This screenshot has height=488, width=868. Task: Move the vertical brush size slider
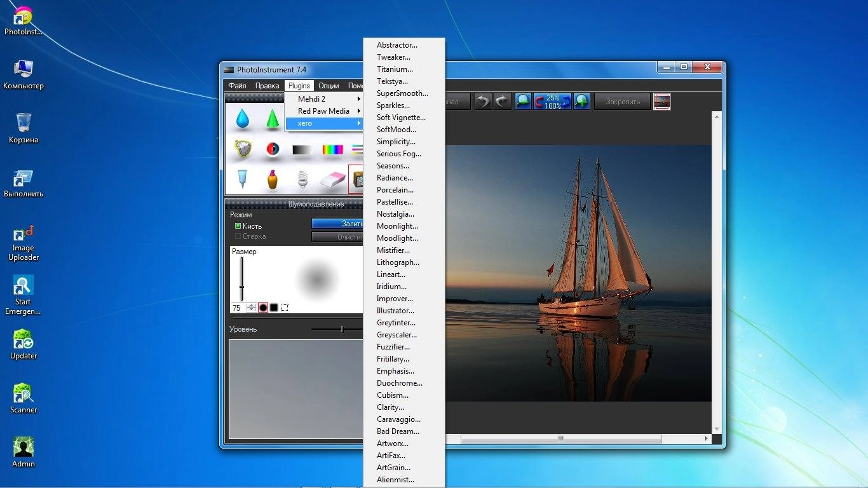pyautogui.click(x=241, y=287)
